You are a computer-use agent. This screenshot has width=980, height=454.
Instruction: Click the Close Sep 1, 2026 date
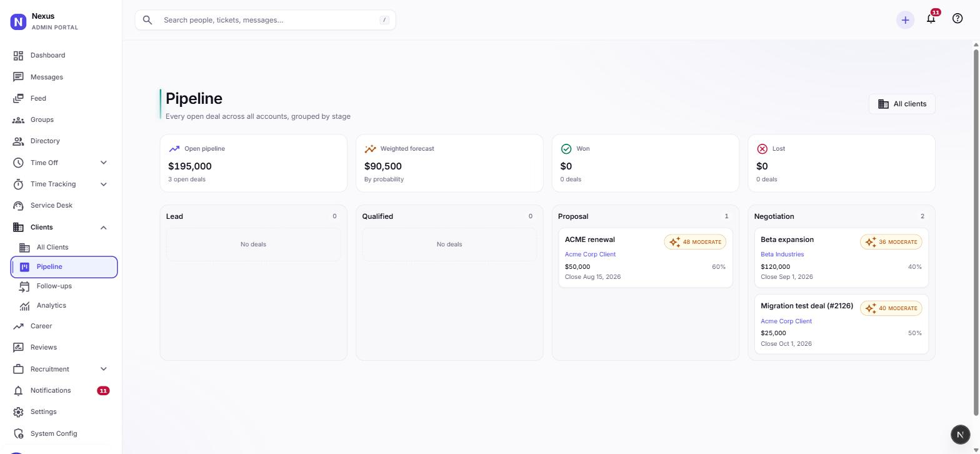click(787, 277)
